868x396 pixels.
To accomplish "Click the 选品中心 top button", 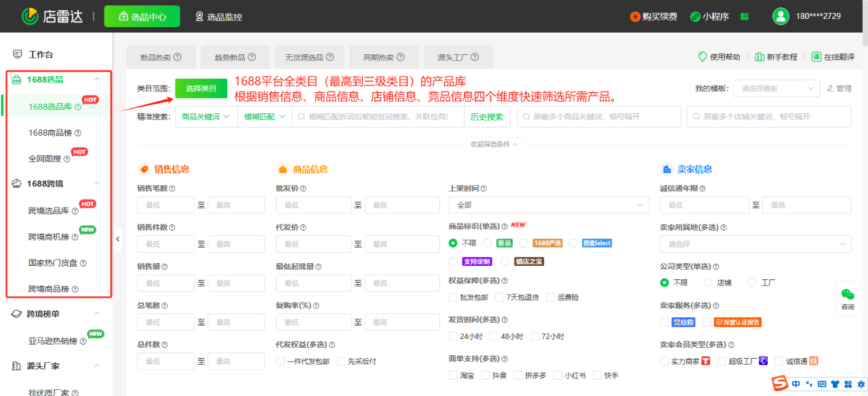I will click(x=142, y=16).
